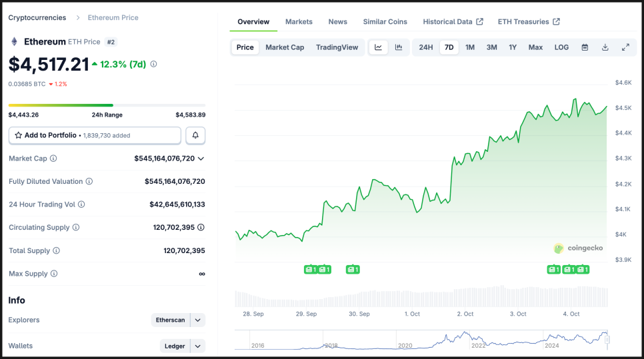
Task: Expand chart to fullscreen
Action: pos(625,47)
